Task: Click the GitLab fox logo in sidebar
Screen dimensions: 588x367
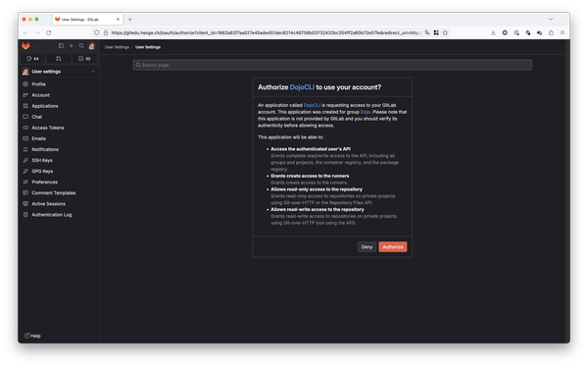Action: point(25,46)
